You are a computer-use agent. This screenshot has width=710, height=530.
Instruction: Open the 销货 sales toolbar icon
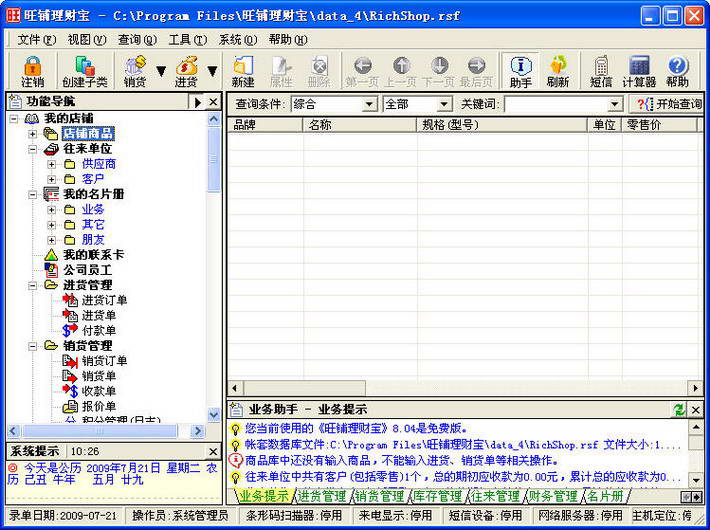click(x=135, y=71)
